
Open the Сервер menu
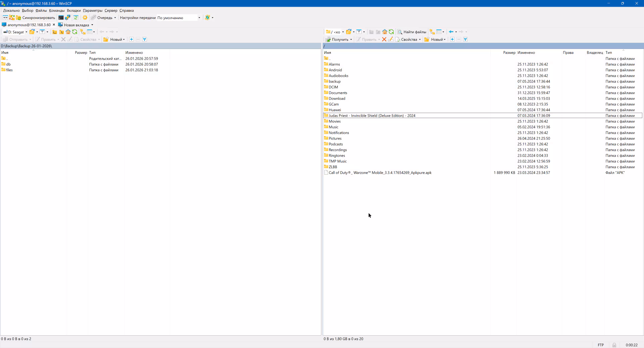(111, 10)
